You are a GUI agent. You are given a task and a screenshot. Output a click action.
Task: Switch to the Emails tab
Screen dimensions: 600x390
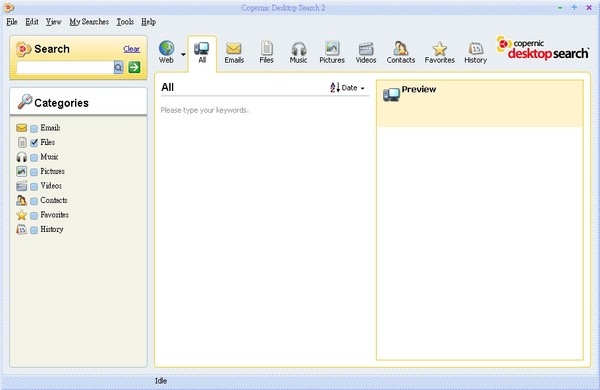234,52
